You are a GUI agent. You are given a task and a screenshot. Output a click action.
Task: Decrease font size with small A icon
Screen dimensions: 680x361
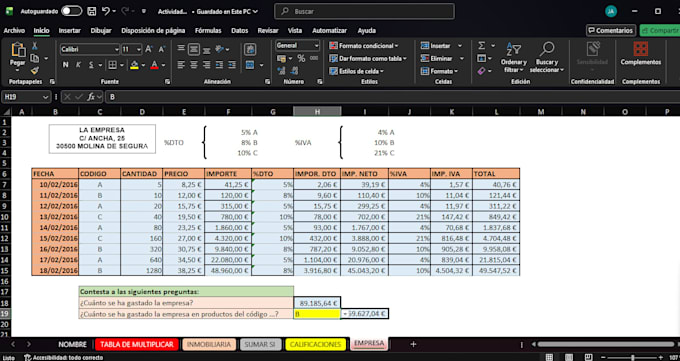(x=162, y=49)
